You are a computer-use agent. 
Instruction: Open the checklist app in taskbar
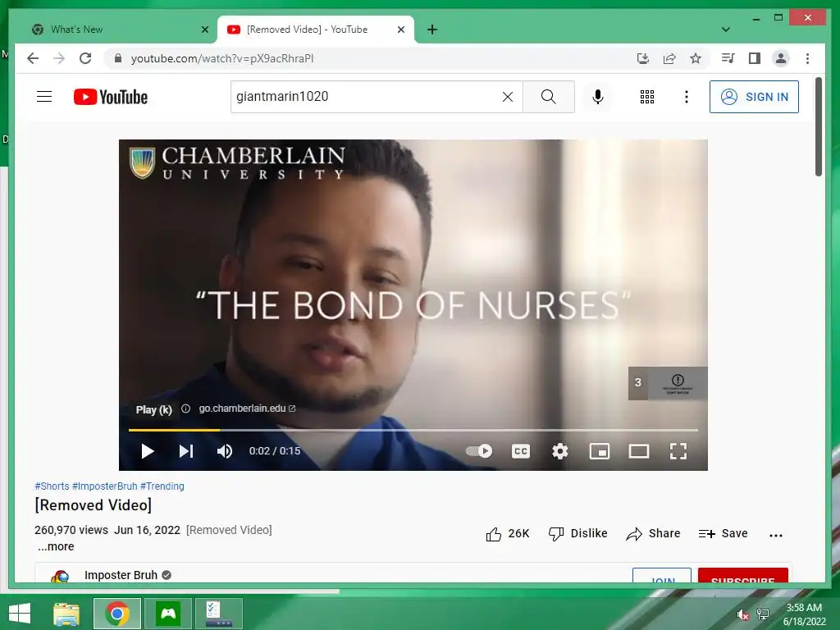[219, 614]
